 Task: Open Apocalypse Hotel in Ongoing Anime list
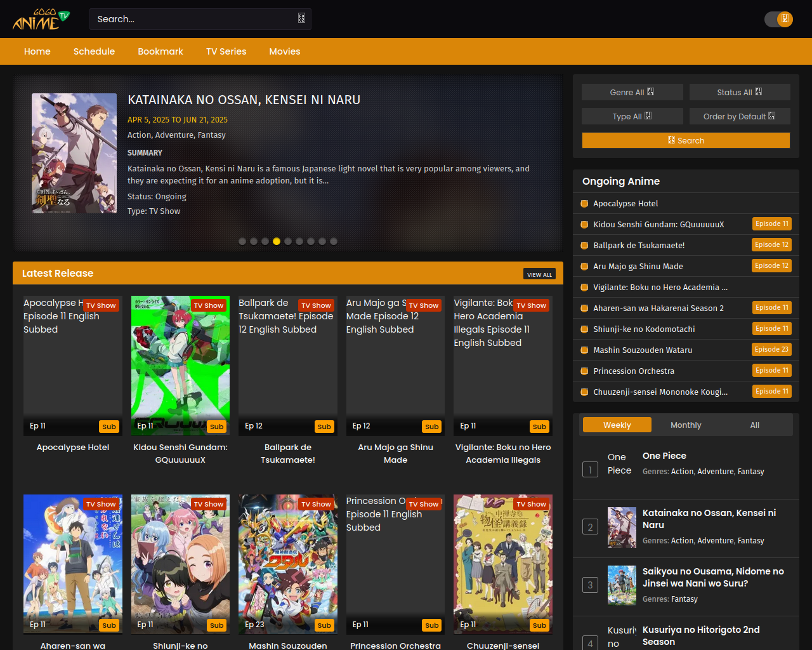625,203
